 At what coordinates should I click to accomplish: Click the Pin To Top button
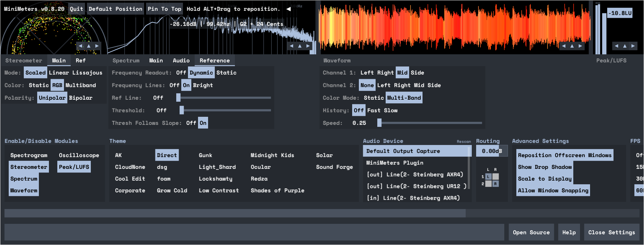[164, 9]
